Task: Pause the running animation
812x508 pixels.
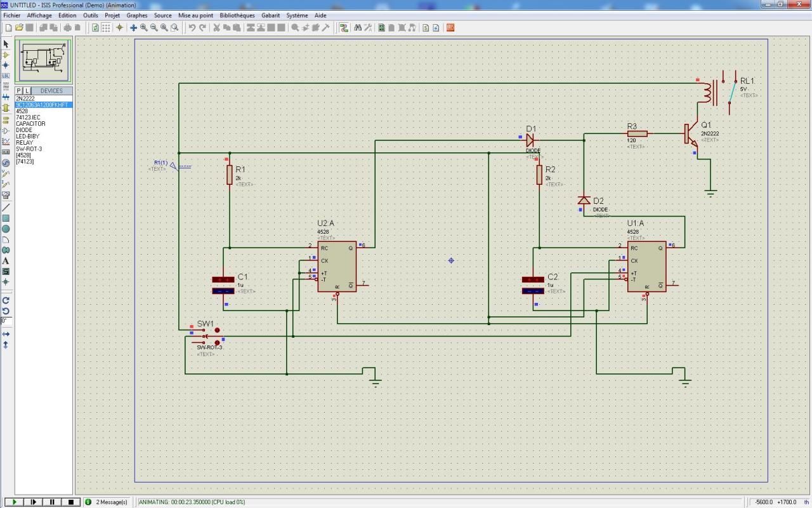Action: coord(53,502)
